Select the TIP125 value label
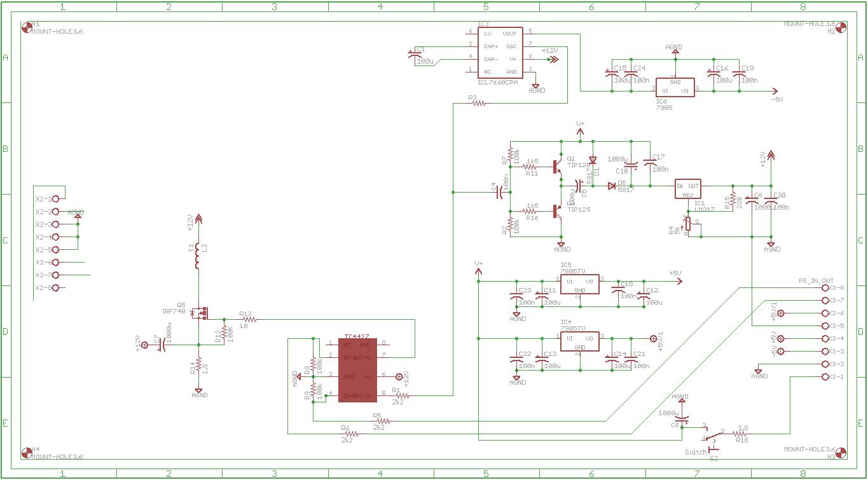The height and width of the screenshot is (480, 868). (x=579, y=209)
